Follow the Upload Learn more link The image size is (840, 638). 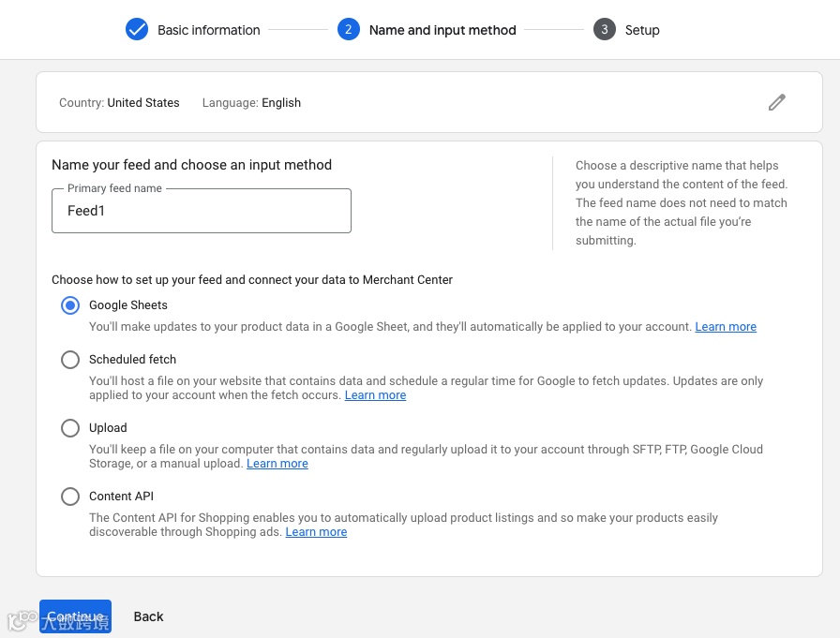coord(277,464)
